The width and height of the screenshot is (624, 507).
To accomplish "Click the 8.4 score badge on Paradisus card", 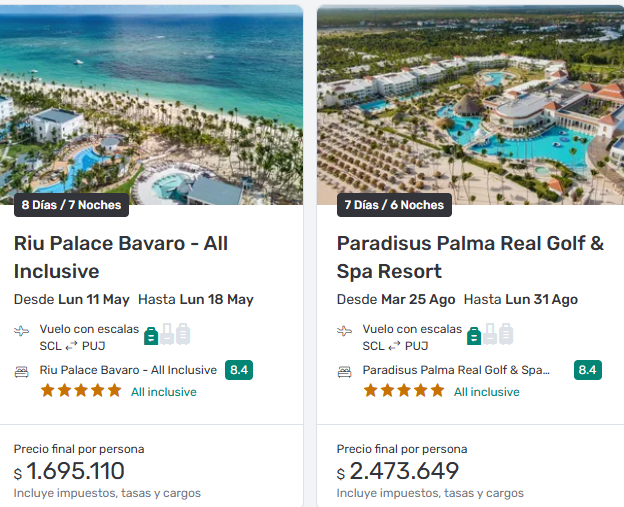I will pos(588,370).
